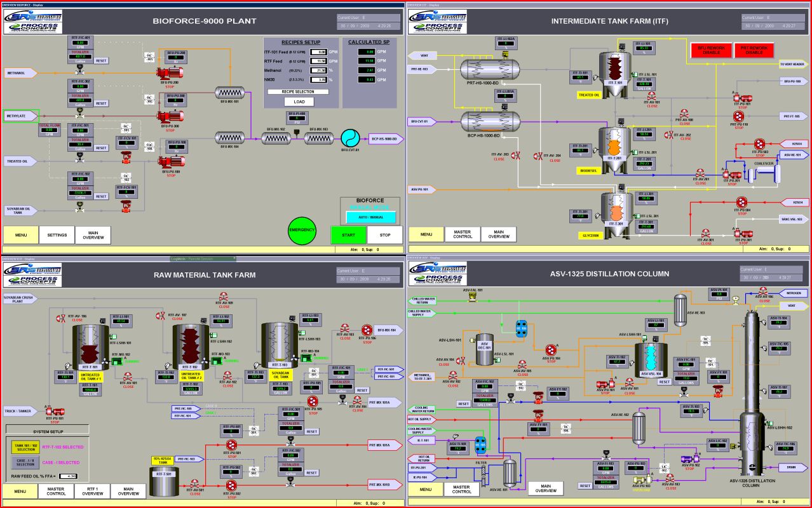Click the DRAIN tag in distillation panel
The height and width of the screenshot is (508, 812).
[792, 467]
